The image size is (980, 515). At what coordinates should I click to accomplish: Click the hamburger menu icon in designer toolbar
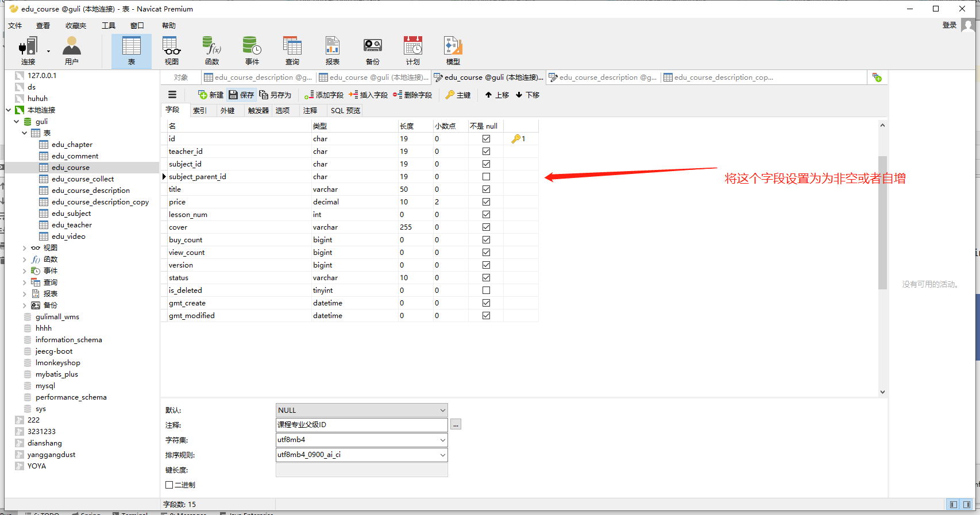coord(172,95)
